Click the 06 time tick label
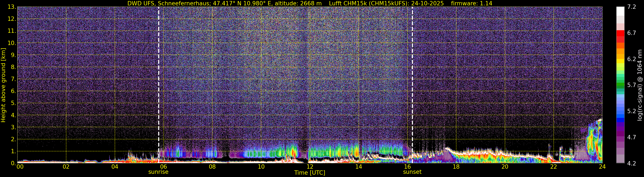Screen dimensions: 644x177 (164, 167)
